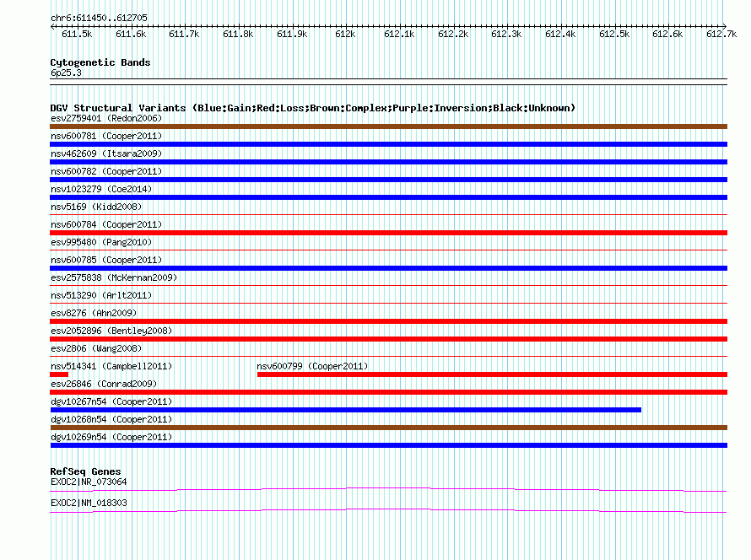Viewport: 751px width, 560px height.
Task: Select the red esv2052896 loss bar
Action: click(388, 339)
